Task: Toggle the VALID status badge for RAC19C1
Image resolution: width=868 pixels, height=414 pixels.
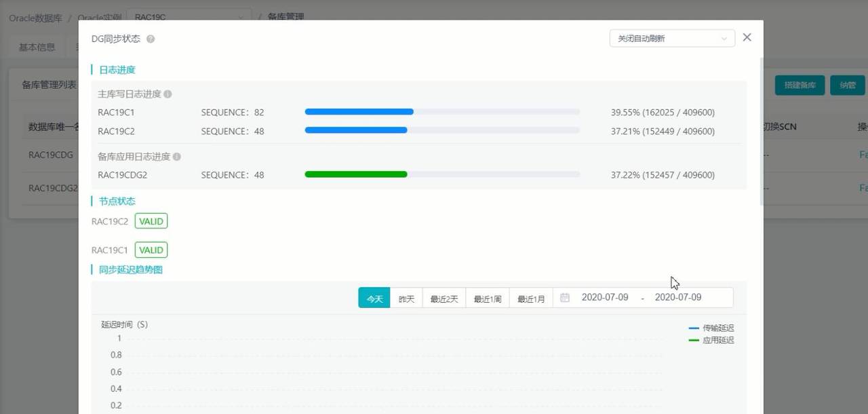Action: coord(151,250)
